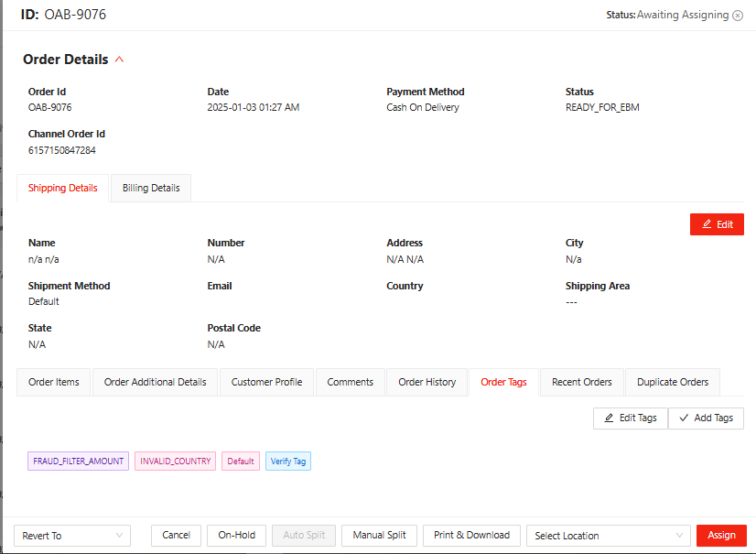The width and height of the screenshot is (756, 554).
Task: Click the Manual Split button
Action: (x=379, y=536)
